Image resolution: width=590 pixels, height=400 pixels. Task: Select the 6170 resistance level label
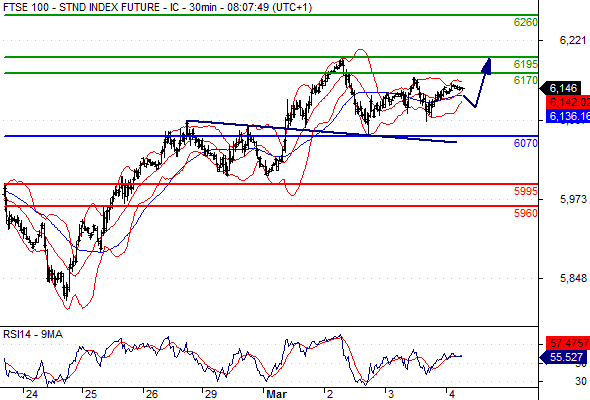(525, 80)
